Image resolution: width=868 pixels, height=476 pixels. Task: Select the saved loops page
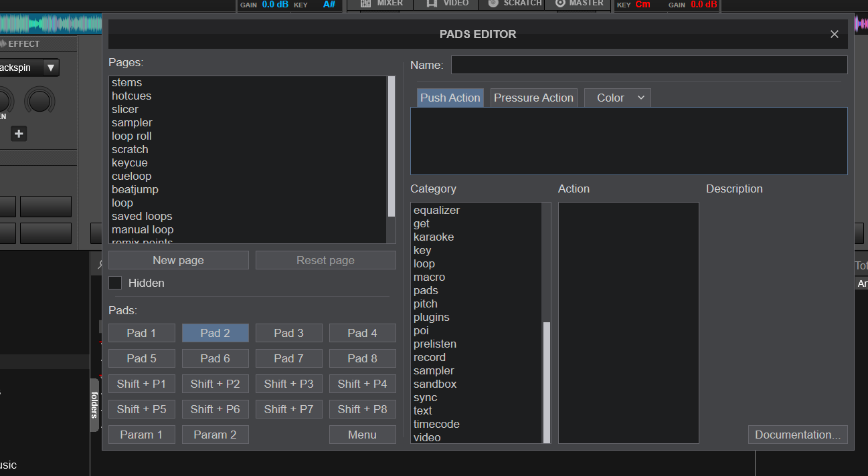click(248, 217)
